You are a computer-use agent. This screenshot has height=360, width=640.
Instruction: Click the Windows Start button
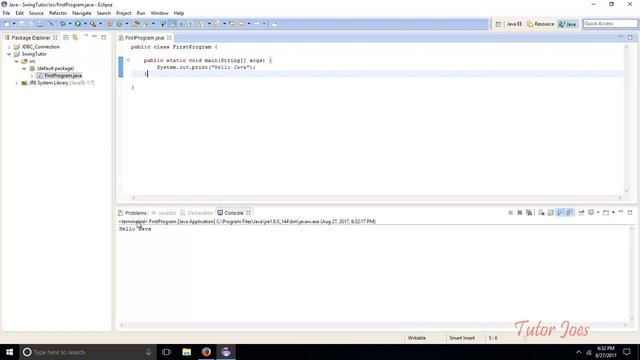click(x=9, y=352)
